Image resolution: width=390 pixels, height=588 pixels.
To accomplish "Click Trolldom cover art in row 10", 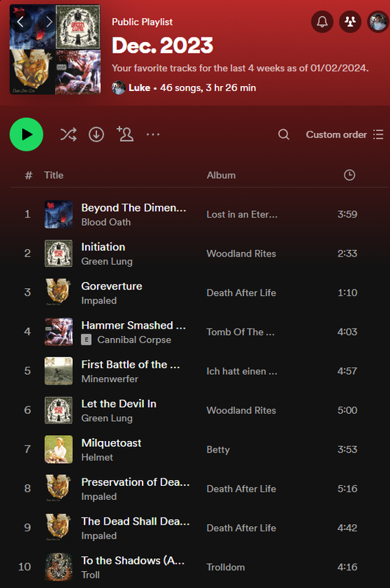I will coord(59,567).
